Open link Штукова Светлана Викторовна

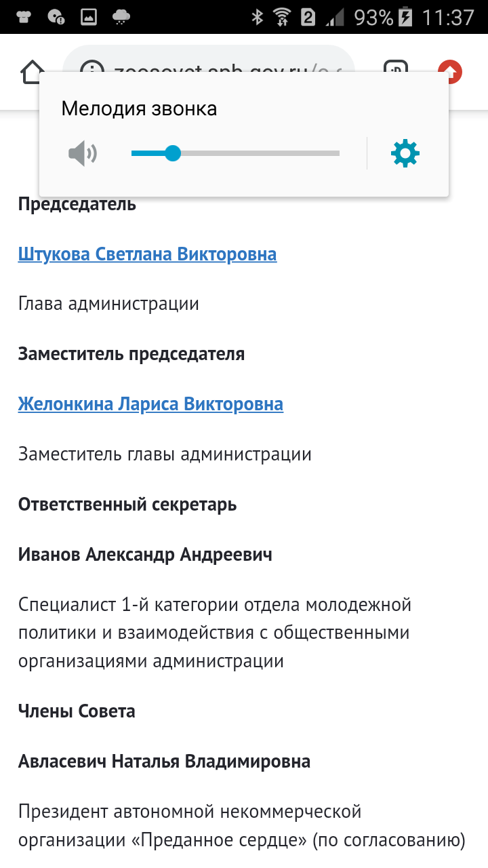pyautogui.click(x=147, y=254)
